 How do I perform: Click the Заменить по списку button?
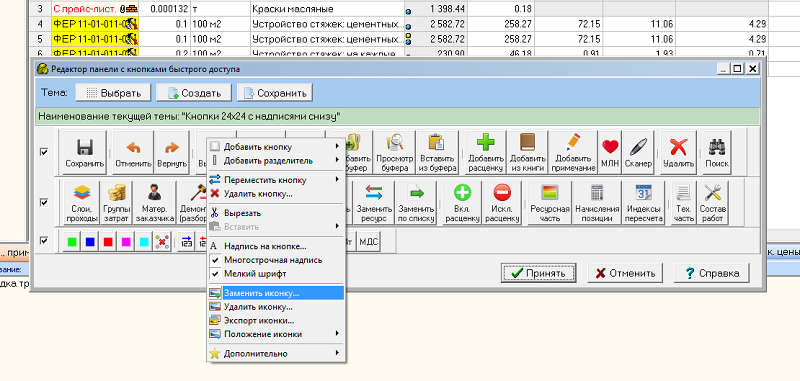[x=416, y=202]
